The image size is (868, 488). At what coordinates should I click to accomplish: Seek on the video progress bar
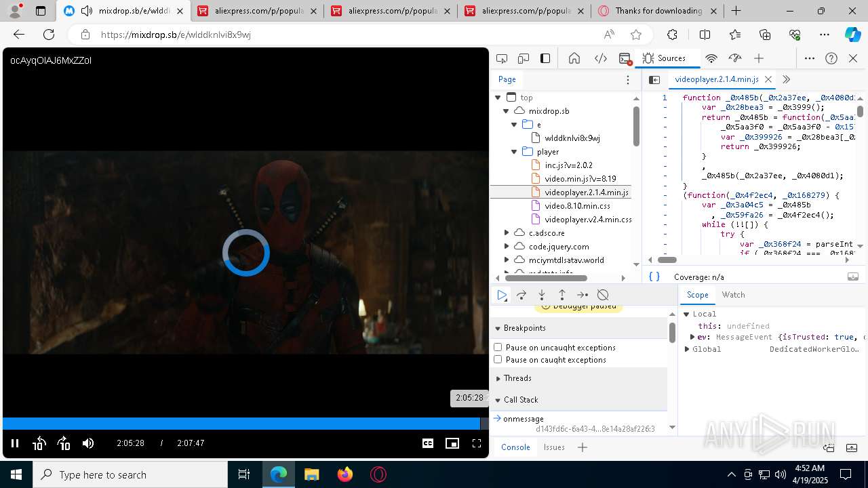coord(245,424)
